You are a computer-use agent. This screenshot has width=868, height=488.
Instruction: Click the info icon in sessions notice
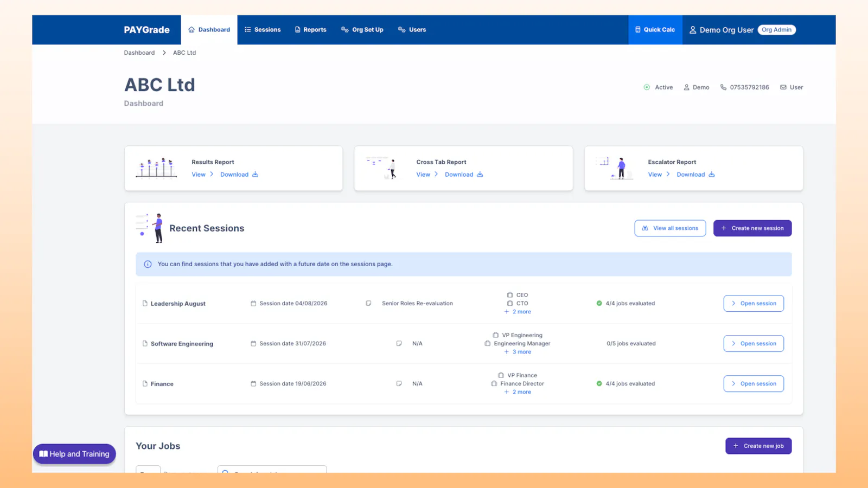click(x=148, y=264)
